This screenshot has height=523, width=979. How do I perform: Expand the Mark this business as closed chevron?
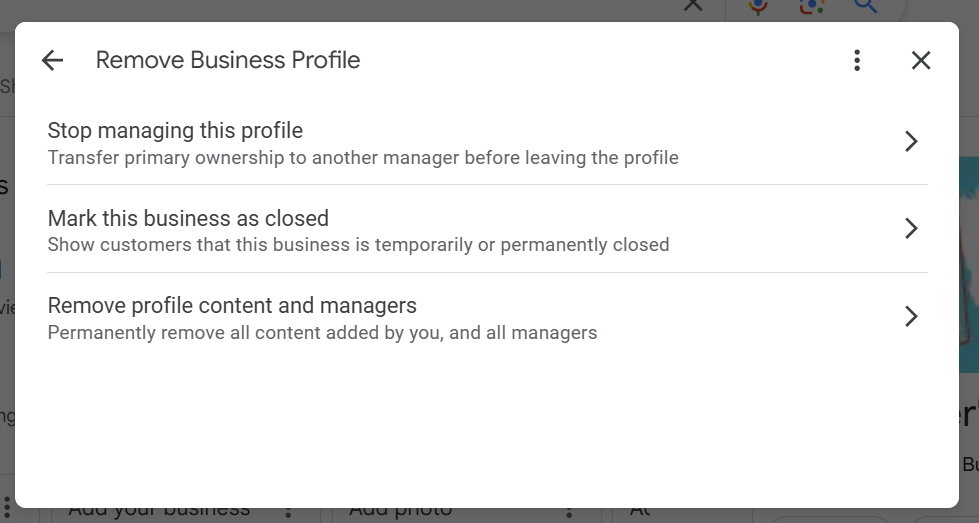point(911,229)
